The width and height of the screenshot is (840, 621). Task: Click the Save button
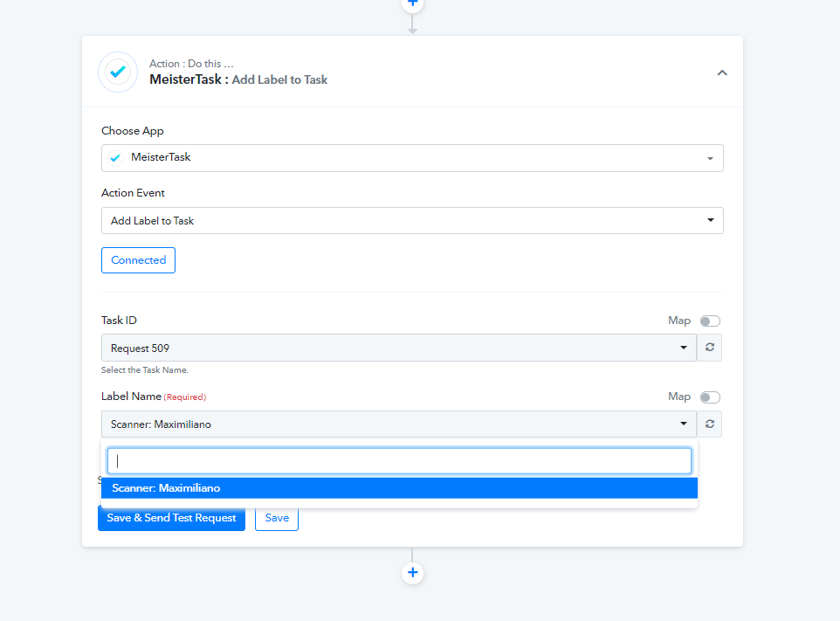277,518
